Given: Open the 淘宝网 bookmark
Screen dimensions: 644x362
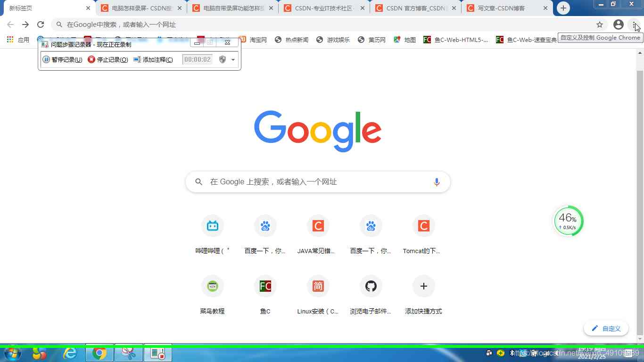Looking at the screenshot, I should [253, 40].
